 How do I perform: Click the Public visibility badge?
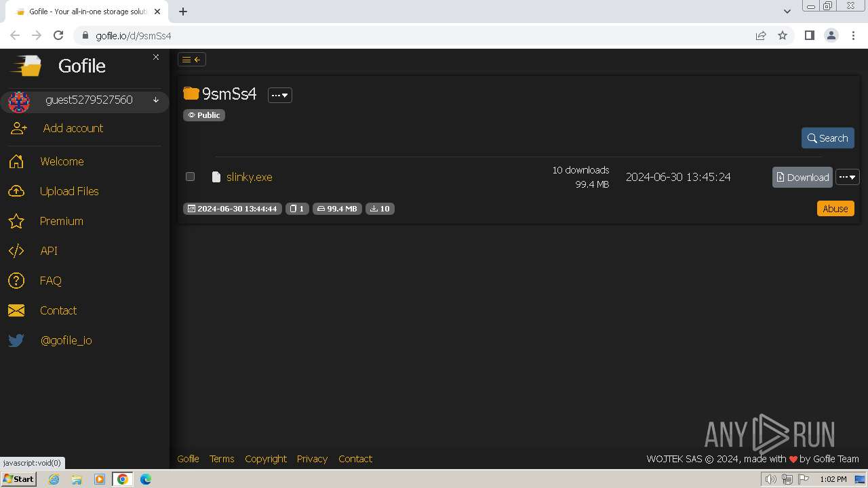pyautogui.click(x=204, y=115)
